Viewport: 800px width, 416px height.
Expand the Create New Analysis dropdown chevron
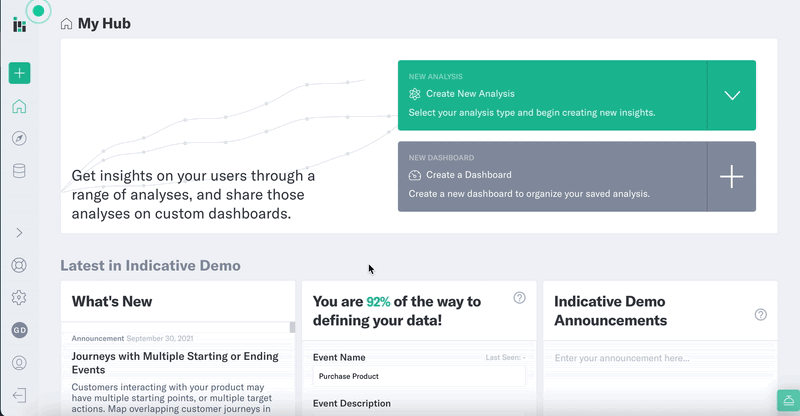click(x=732, y=95)
